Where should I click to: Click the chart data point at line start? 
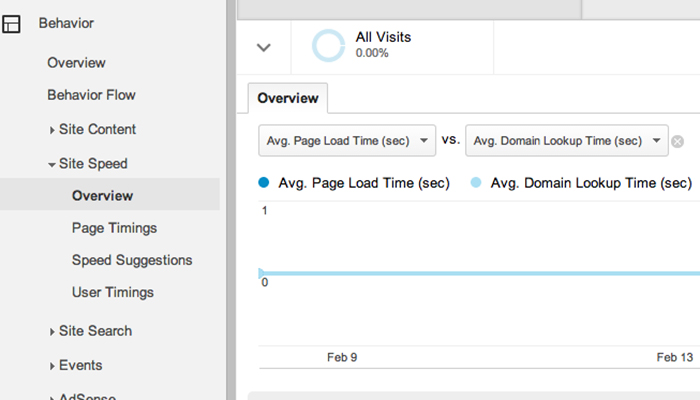pyautogui.click(x=261, y=273)
